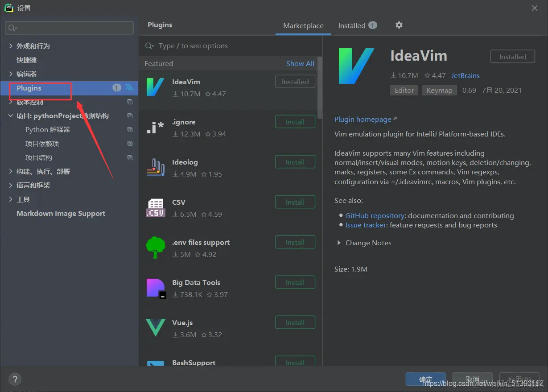The image size is (548, 392).
Task: Click the settings search field
Action: [x=69, y=28]
